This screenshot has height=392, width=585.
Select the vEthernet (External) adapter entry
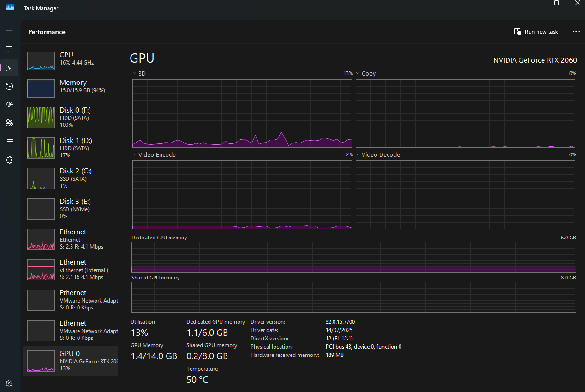[70, 269]
